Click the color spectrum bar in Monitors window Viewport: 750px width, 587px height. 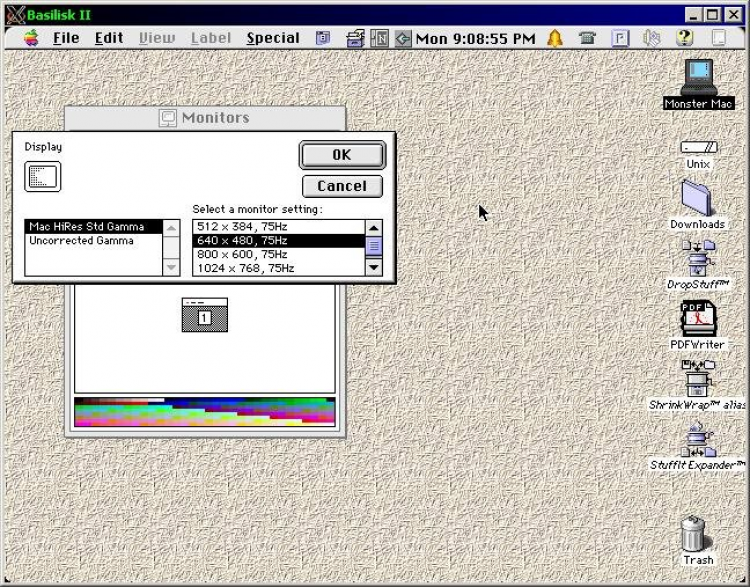point(205,411)
